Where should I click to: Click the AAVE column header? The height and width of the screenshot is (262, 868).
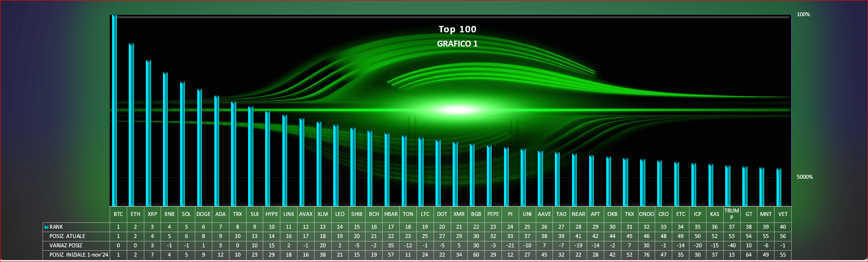coord(545,214)
